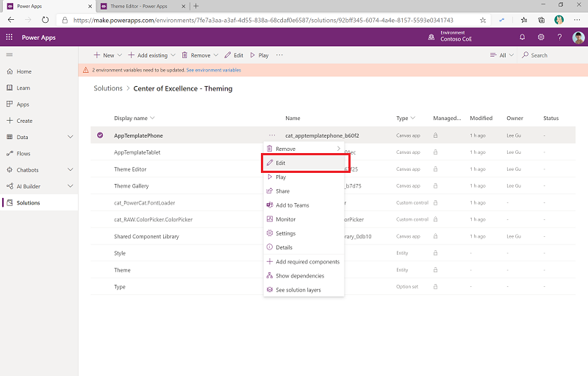Open the settings gear in header
This screenshot has width=588, height=376.
[541, 38]
